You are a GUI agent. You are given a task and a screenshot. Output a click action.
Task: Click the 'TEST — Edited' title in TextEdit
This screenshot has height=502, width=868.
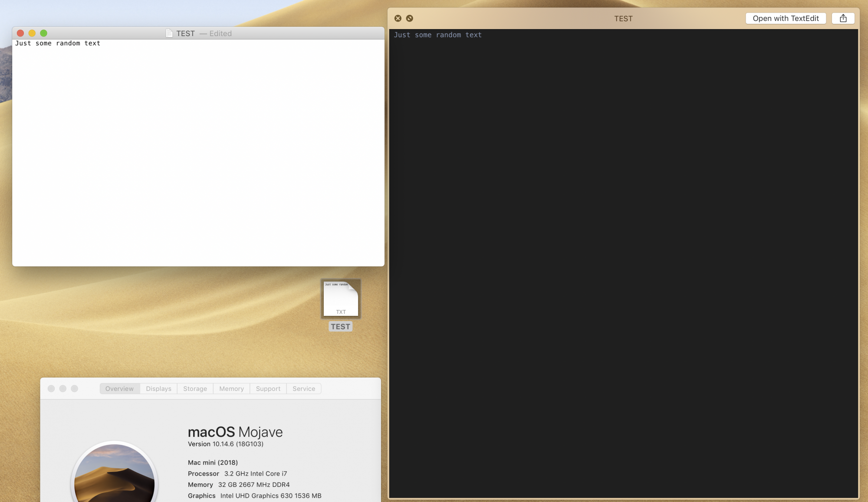tap(204, 33)
